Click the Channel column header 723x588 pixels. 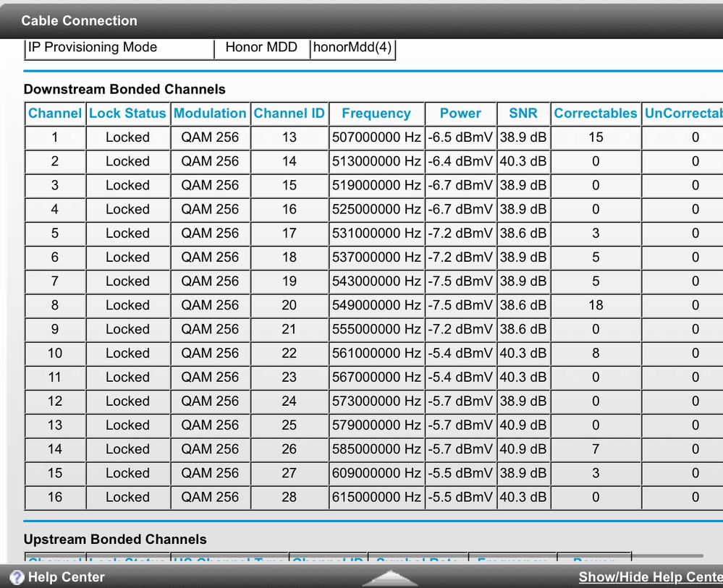(x=54, y=114)
